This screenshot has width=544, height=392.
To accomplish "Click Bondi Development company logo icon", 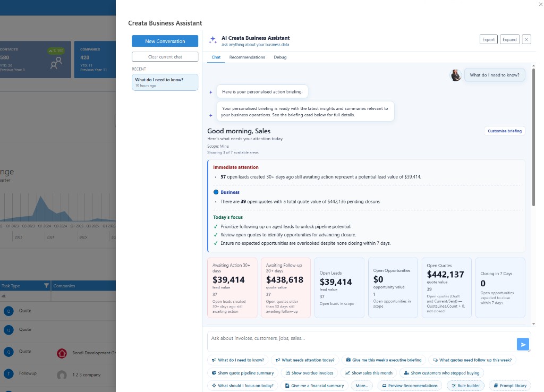I will pyautogui.click(x=62, y=353).
